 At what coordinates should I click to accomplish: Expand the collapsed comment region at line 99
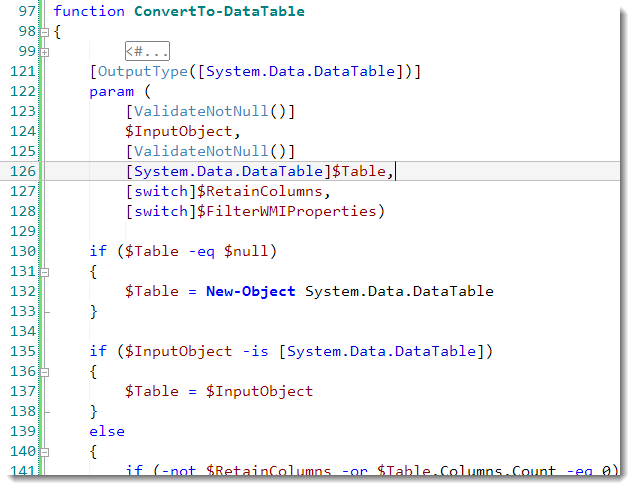click(45, 52)
